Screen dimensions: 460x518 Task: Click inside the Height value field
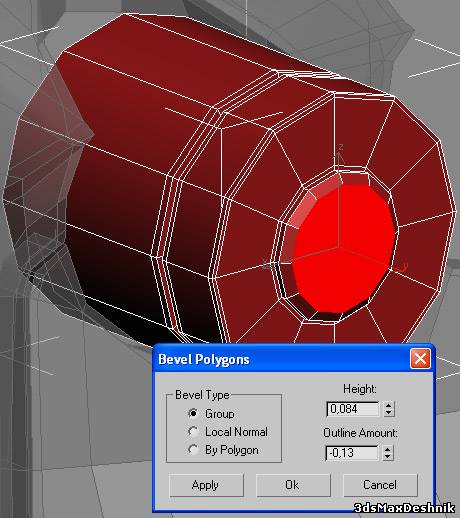(x=353, y=409)
